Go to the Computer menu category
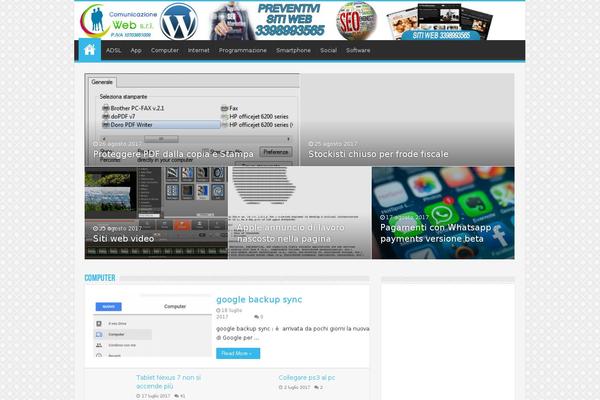The width and height of the screenshot is (600, 400). click(x=165, y=50)
